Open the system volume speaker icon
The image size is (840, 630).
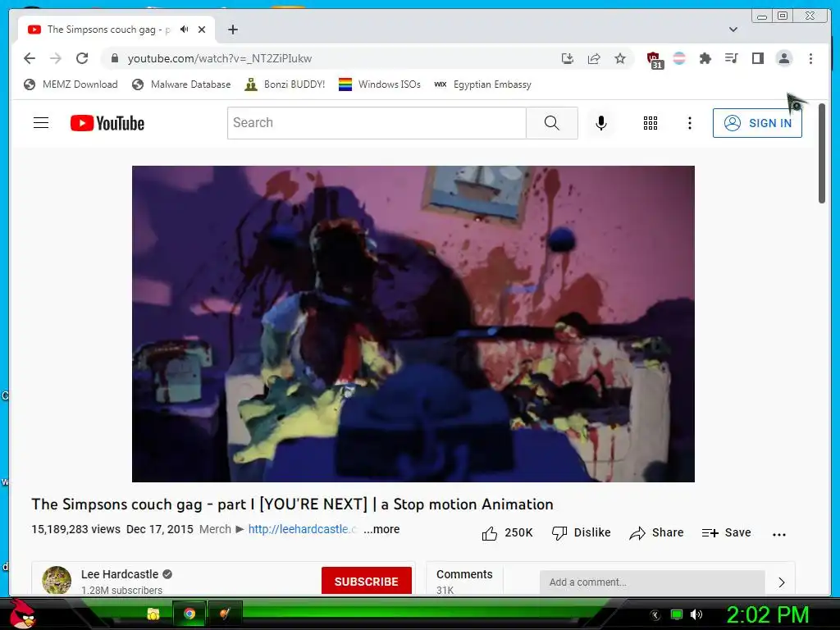(x=696, y=614)
